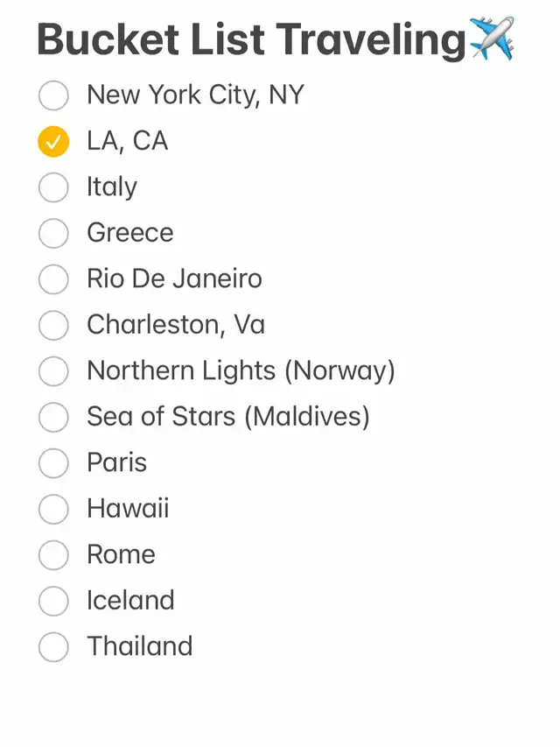560x747 pixels.
Task: Check Northern Lights (Norway) circle
Action: point(53,371)
